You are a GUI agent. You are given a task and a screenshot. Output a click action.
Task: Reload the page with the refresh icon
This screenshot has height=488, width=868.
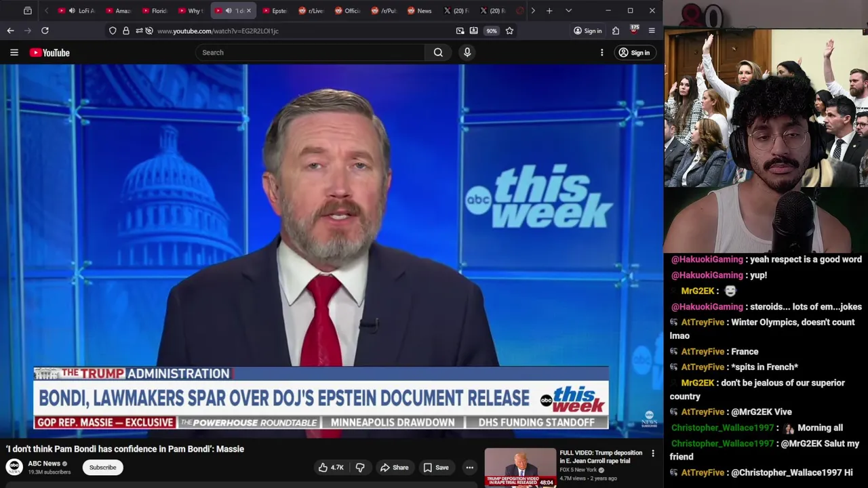pos(45,30)
